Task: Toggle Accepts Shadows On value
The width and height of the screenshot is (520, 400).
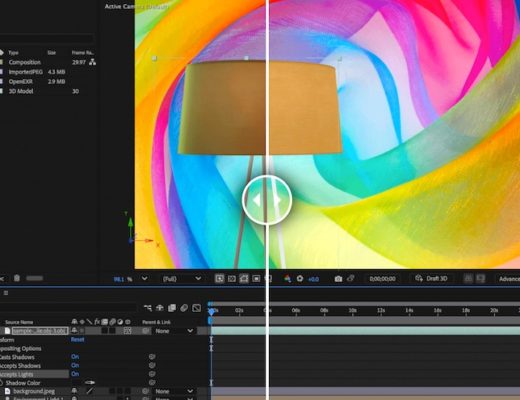Action: coord(75,365)
